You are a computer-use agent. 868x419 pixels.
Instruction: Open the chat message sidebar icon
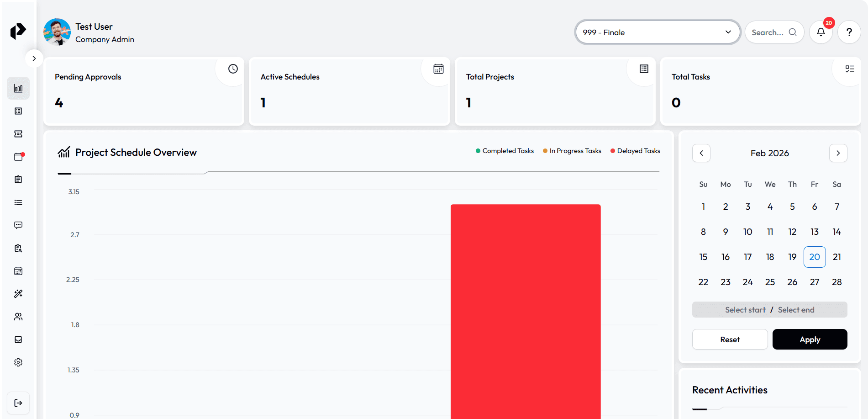click(18, 225)
